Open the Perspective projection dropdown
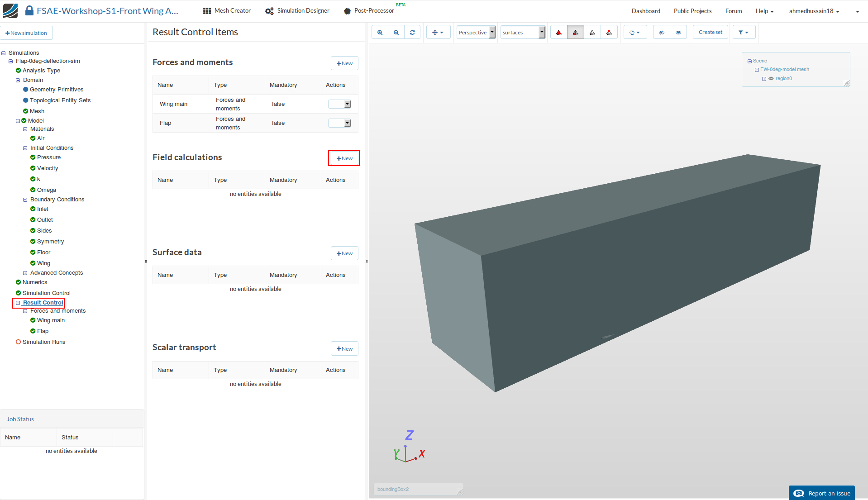Screen dimensions: 868x500 [476, 33]
